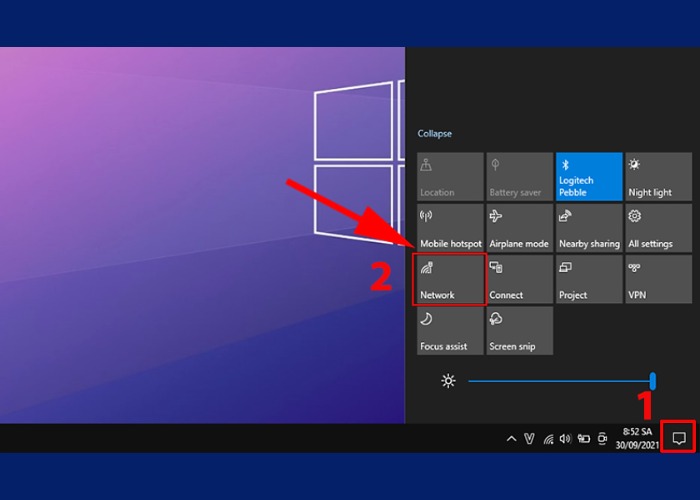Click the Nearby sharing tile

588,228
